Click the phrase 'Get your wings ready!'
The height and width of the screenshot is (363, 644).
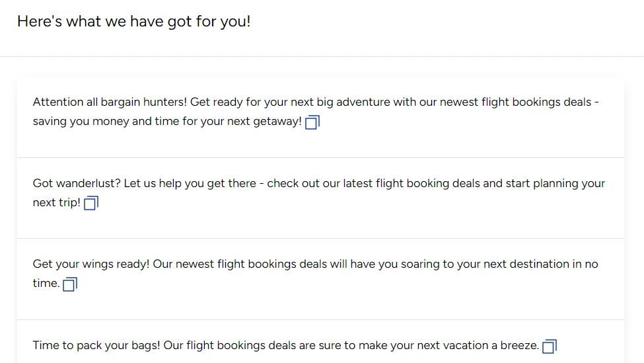tap(91, 264)
